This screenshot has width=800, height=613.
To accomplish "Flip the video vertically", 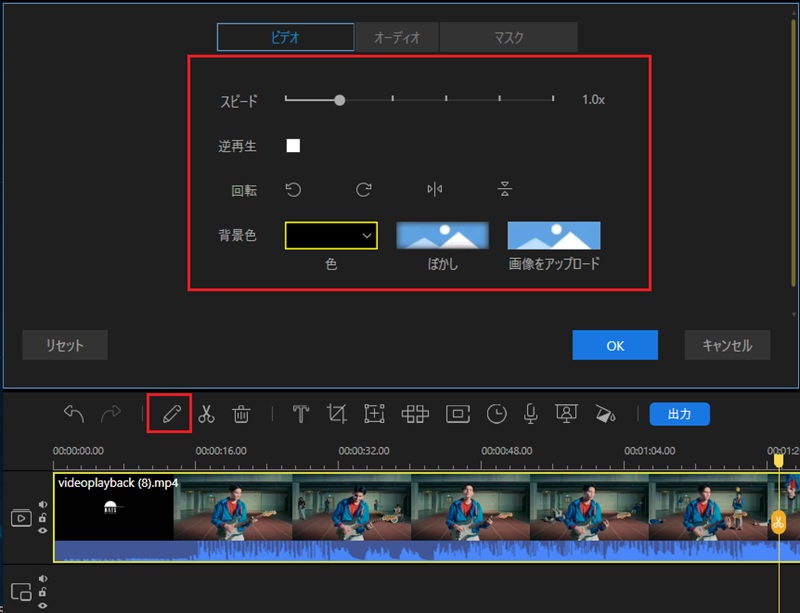I will (505, 189).
